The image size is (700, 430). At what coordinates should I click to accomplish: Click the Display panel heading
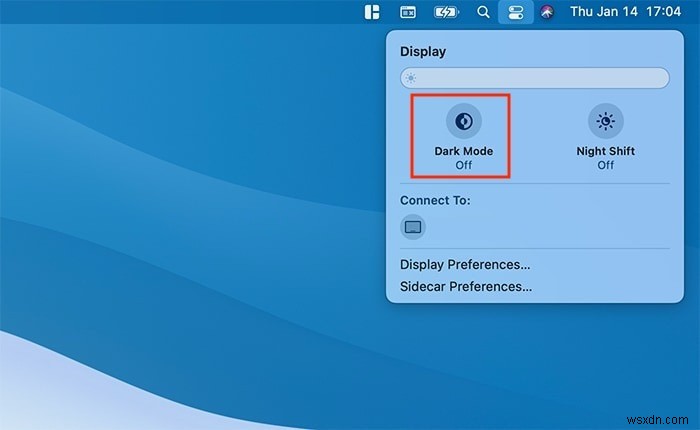[x=423, y=51]
